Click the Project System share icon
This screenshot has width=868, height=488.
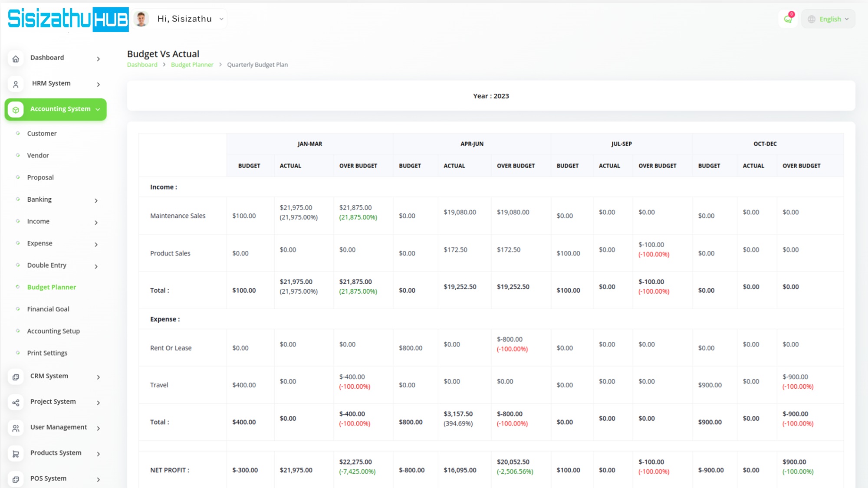(x=16, y=403)
